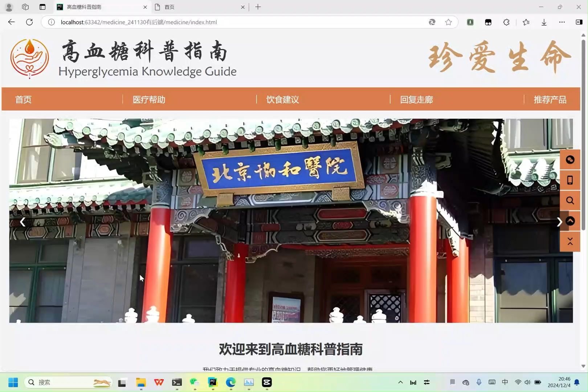The width and height of the screenshot is (588, 392).
Task: Click the microphone tray icon
Action: point(479,382)
